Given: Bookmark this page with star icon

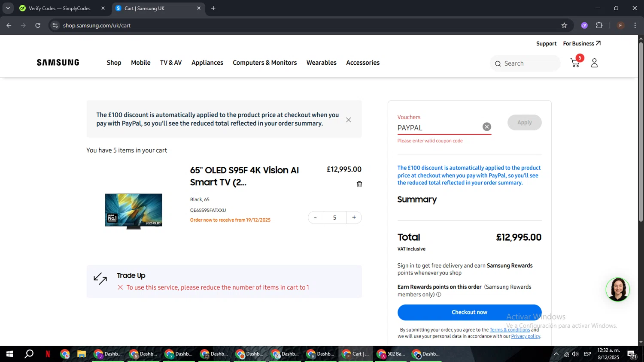Looking at the screenshot, I should 564,25.
